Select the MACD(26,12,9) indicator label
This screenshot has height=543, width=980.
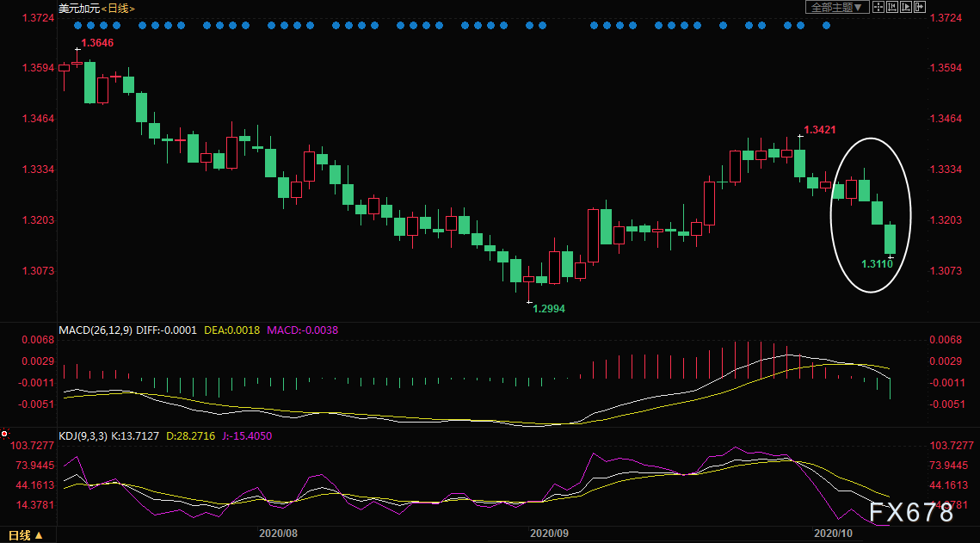click(x=95, y=330)
